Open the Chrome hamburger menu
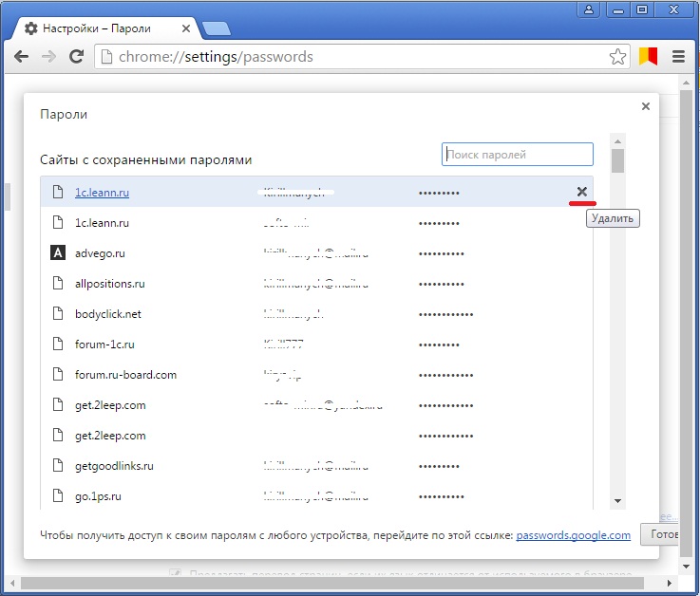 [x=678, y=57]
